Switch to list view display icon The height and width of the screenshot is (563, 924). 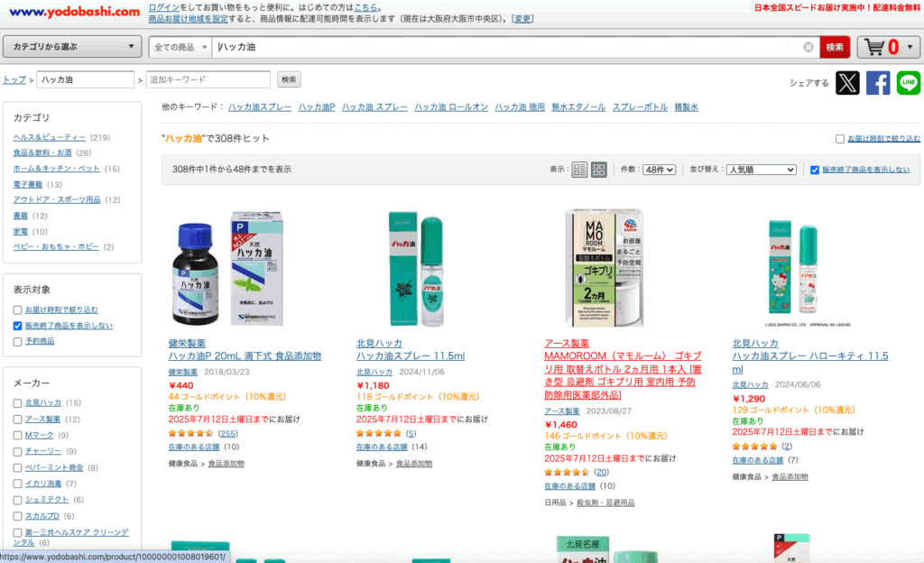[x=580, y=170]
